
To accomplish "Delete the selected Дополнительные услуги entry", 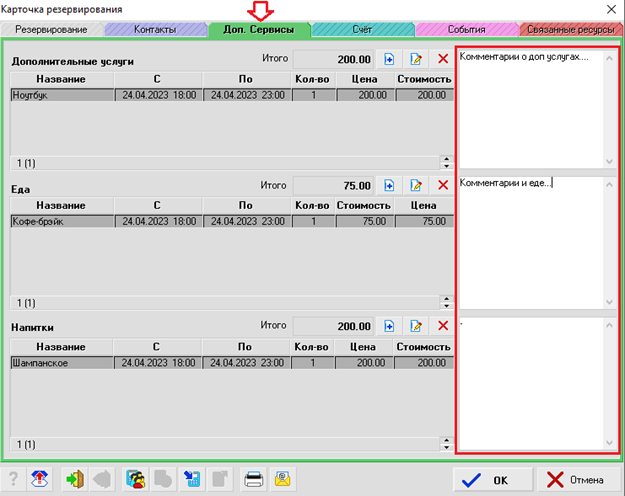I will [442, 60].
